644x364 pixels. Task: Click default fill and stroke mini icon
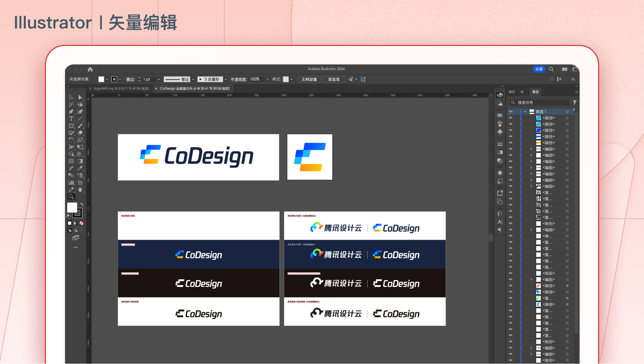coord(69,216)
